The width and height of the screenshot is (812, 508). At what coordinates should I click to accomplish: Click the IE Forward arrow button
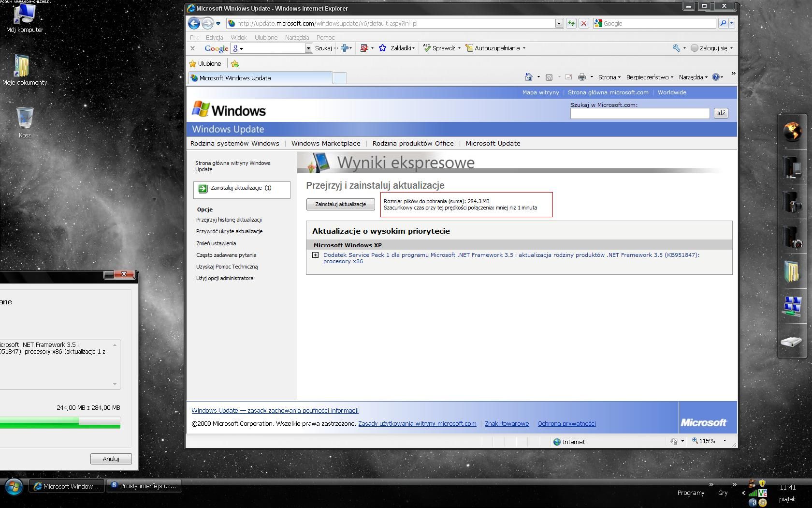[207, 23]
